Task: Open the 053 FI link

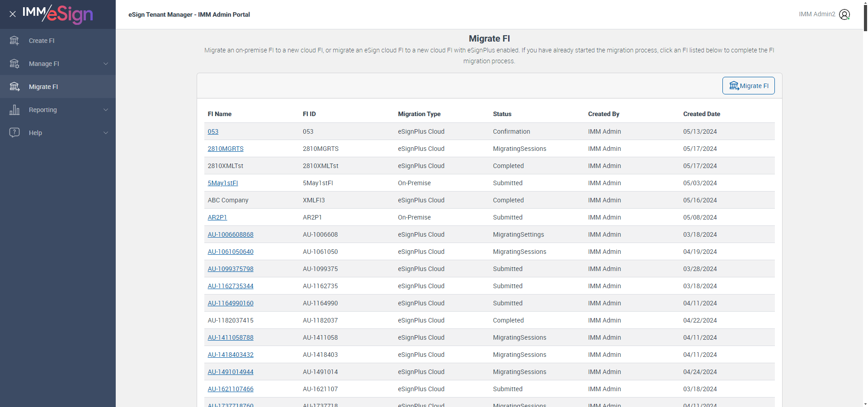Action: pos(213,131)
